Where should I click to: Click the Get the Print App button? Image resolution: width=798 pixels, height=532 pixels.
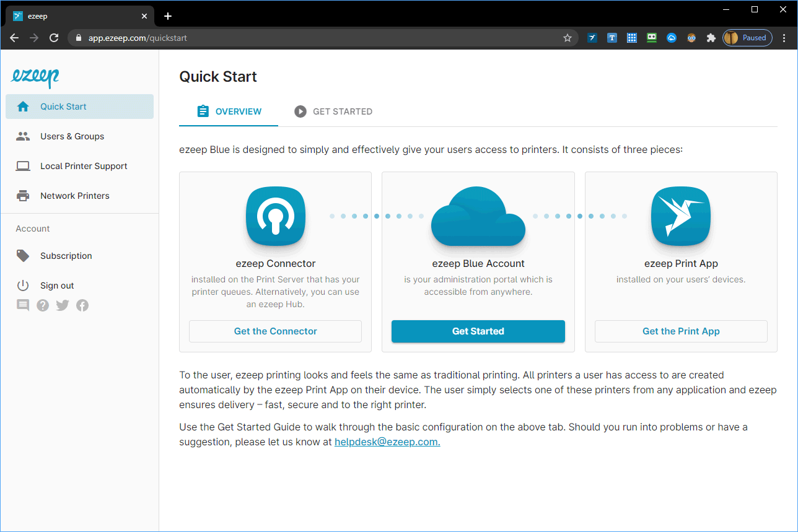(x=681, y=331)
